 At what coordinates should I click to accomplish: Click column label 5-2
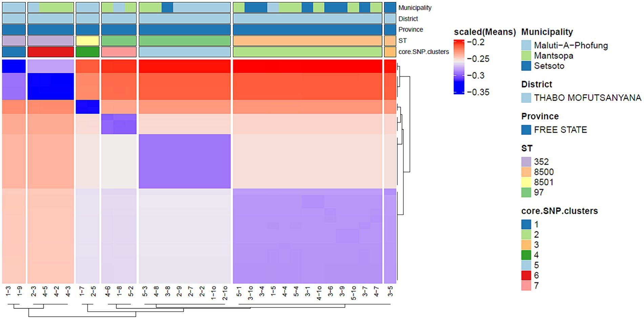click(130, 291)
